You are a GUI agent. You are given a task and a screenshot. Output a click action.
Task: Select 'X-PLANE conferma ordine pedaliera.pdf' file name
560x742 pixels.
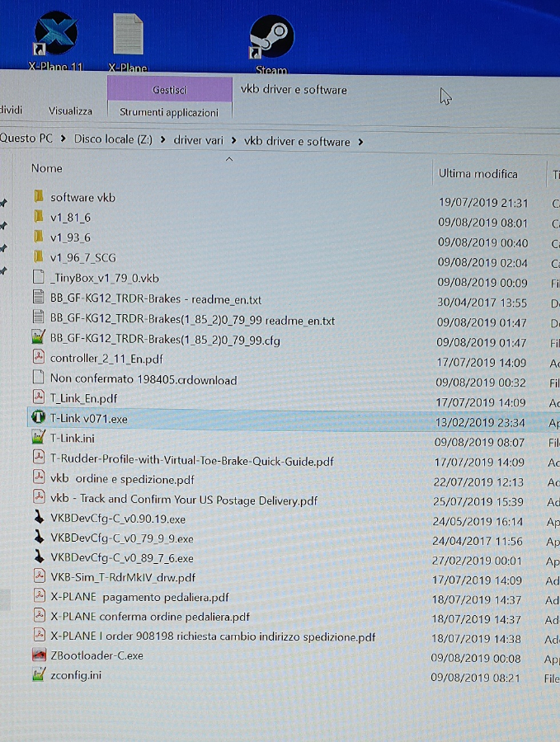[150, 617]
